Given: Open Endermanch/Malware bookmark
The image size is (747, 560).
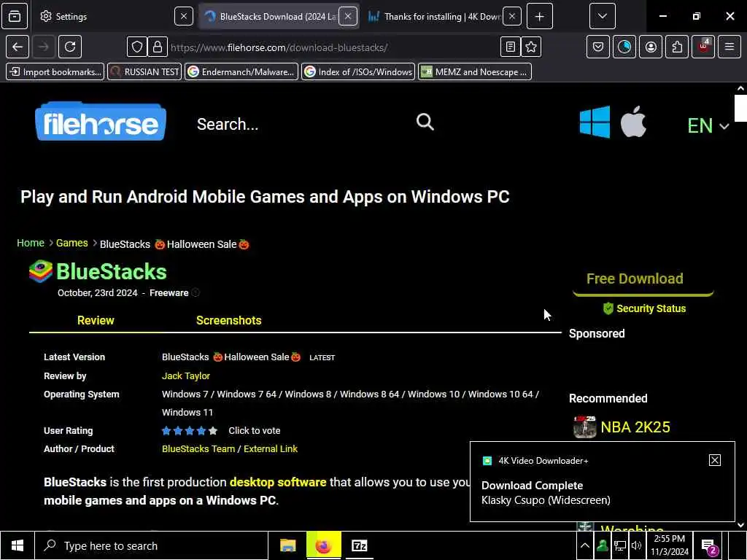Looking at the screenshot, I should 241,72.
